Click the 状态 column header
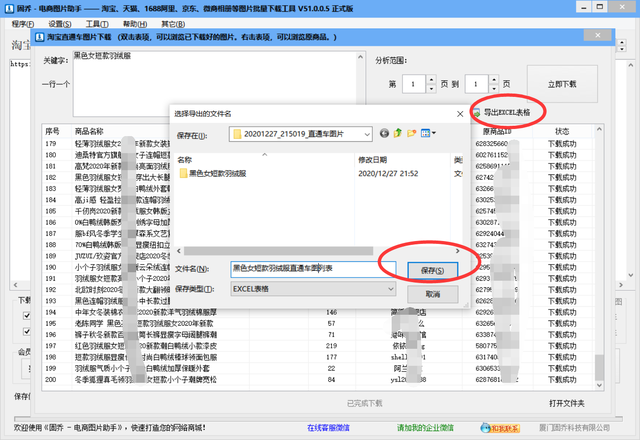This screenshot has height=440, width=640. [562, 131]
